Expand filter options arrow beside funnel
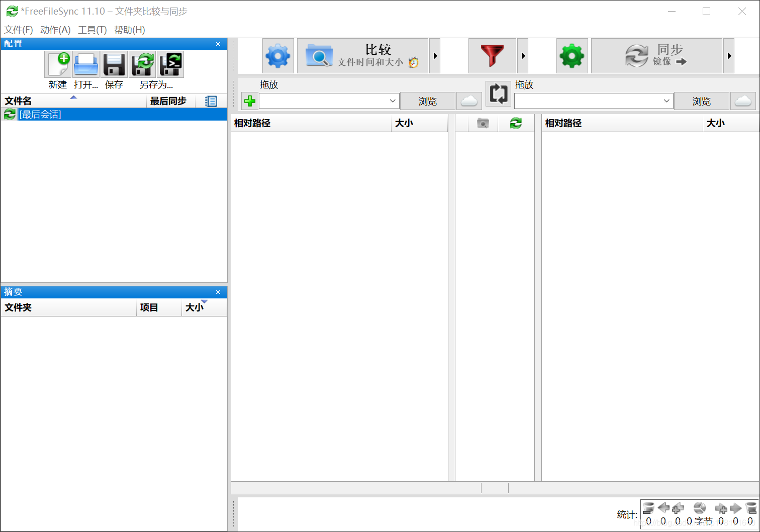760x532 pixels. [523, 56]
